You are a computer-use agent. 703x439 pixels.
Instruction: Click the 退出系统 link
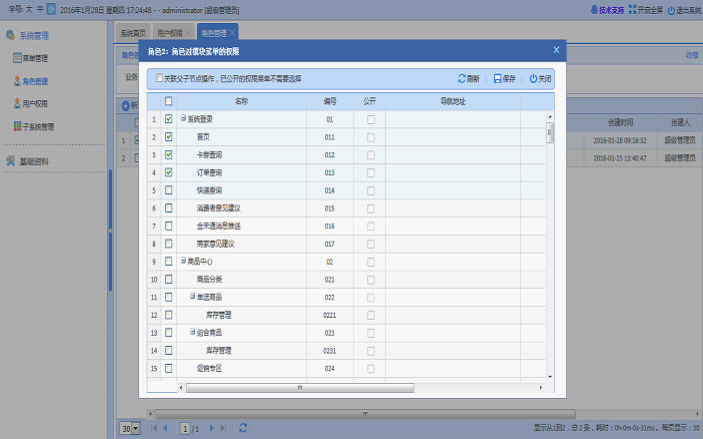[689, 10]
